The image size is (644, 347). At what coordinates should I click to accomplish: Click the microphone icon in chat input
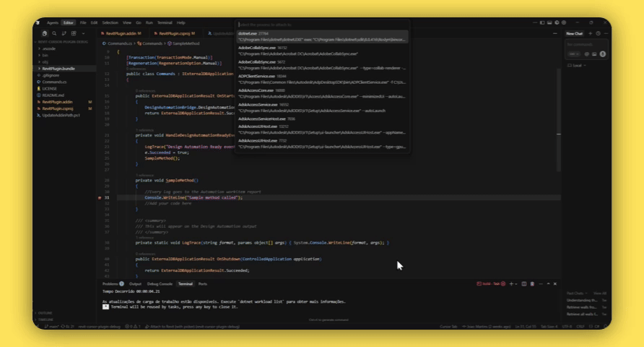[x=603, y=53]
